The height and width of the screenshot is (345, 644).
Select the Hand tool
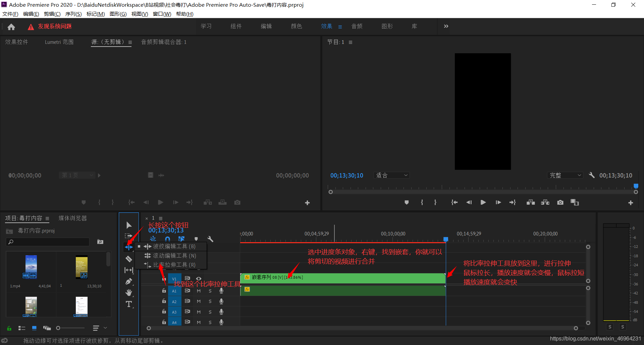129,293
